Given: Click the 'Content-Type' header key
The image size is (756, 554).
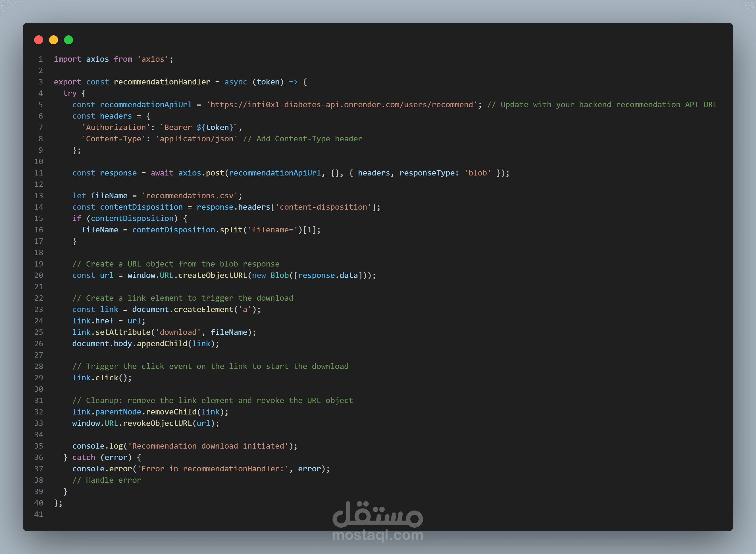Looking at the screenshot, I should coord(114,139).
